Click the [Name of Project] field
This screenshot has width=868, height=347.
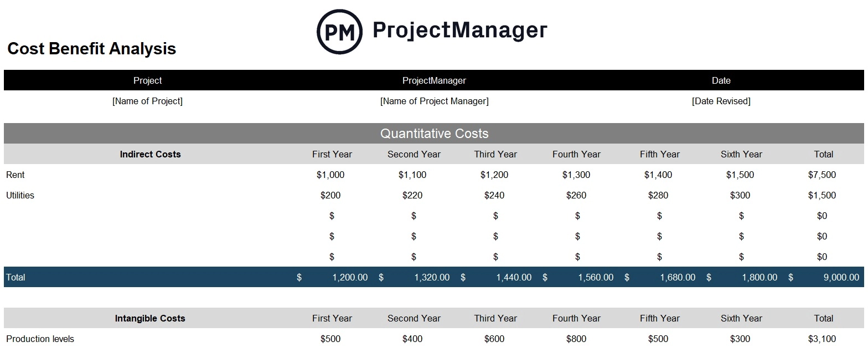click(147, 101)
